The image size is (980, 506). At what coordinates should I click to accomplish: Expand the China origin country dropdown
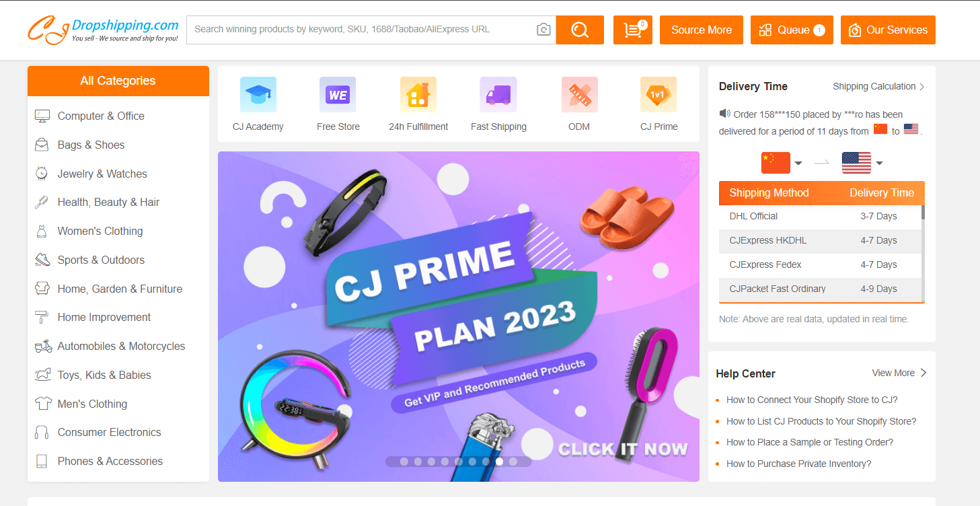(781, 163)
